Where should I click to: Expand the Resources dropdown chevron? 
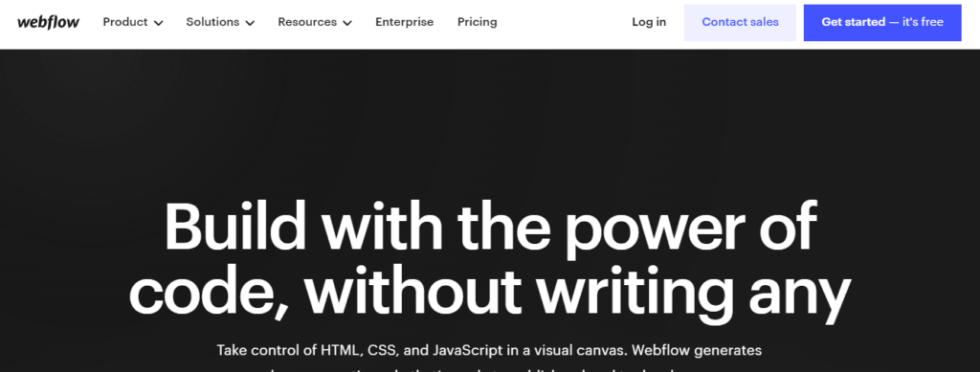(347, 23)
